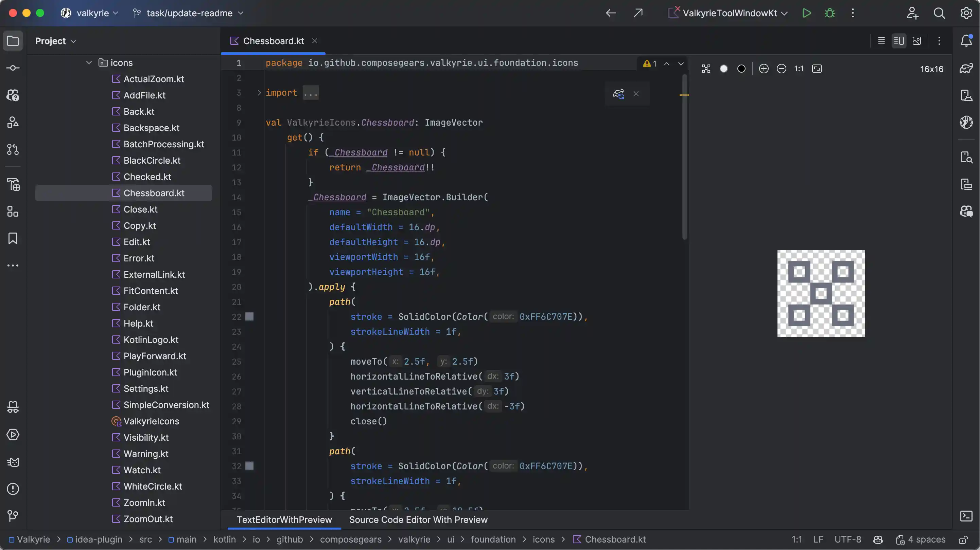Reset preview zoom with 1:1 button
Image resolution: width=980 pixels, height=550 pixels.
(x=799, y=69)
